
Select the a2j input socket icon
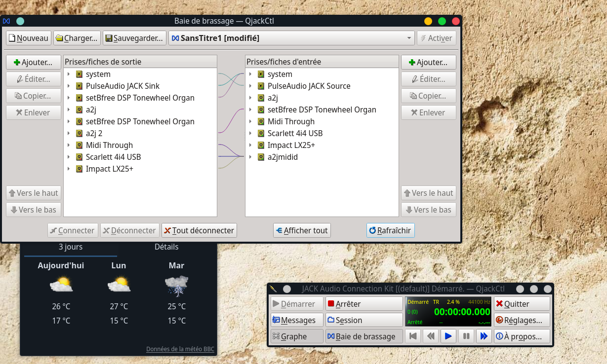click(x=261, y=98)
